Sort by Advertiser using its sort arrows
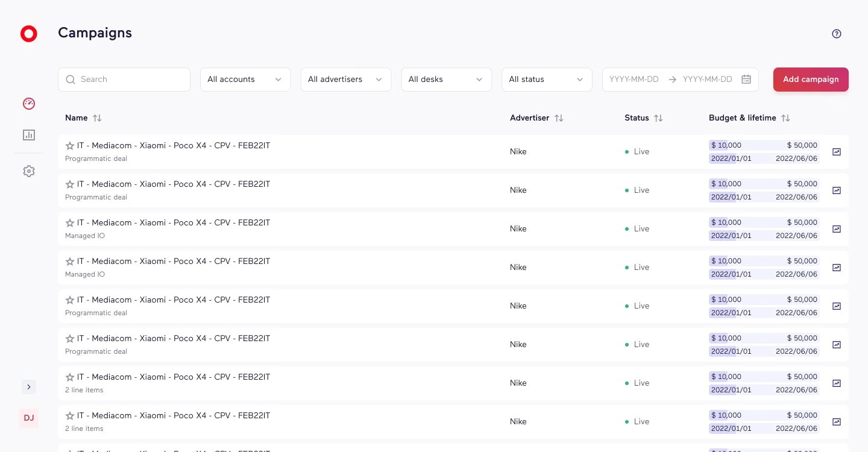Image resolution: width=868 pixels, height=452 pixels. 559,118
